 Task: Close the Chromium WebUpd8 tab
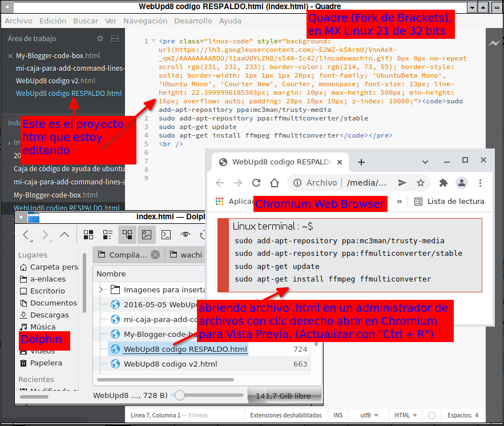click(340, 162)
